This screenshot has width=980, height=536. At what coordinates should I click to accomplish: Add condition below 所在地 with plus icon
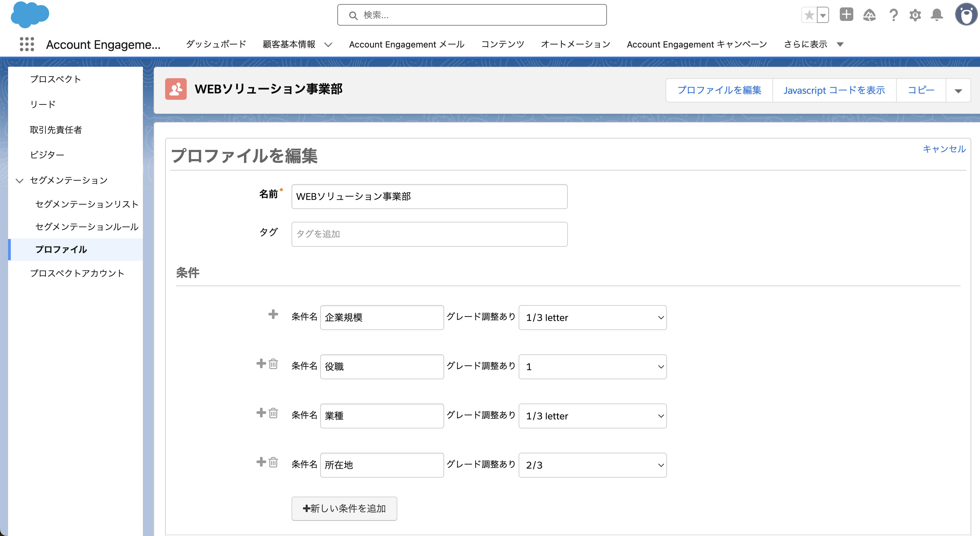pyautogui.click(x=261, y=461)
